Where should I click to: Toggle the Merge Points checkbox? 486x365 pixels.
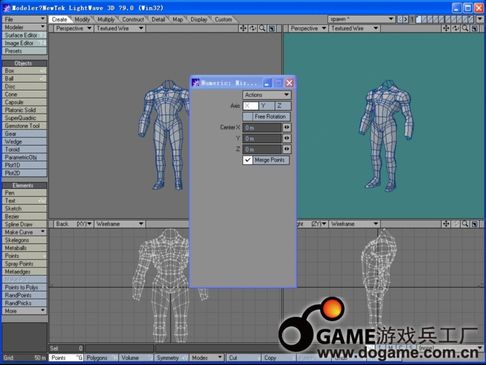tap(247, 160)
